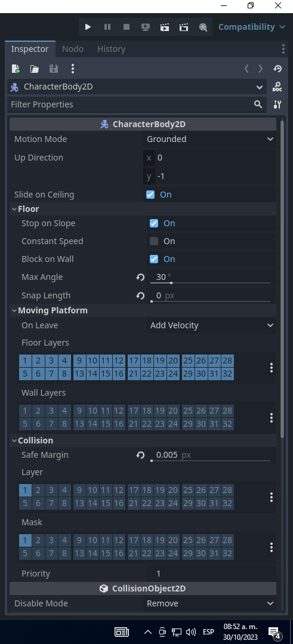Open the Compatibility renderer dropdown

[x=252, y=27]
